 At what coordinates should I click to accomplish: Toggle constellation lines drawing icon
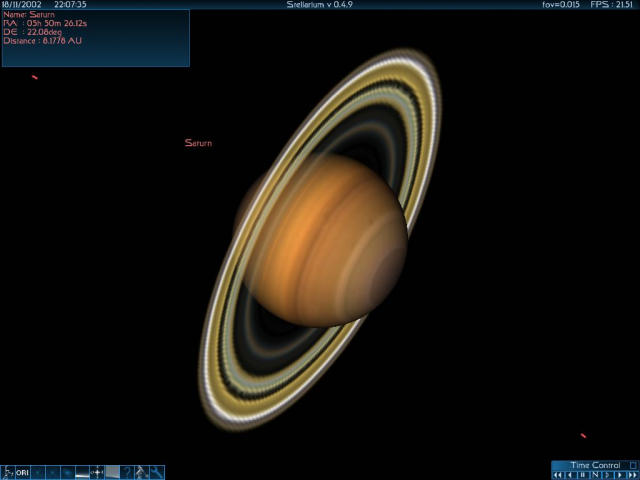coord(8,472)
